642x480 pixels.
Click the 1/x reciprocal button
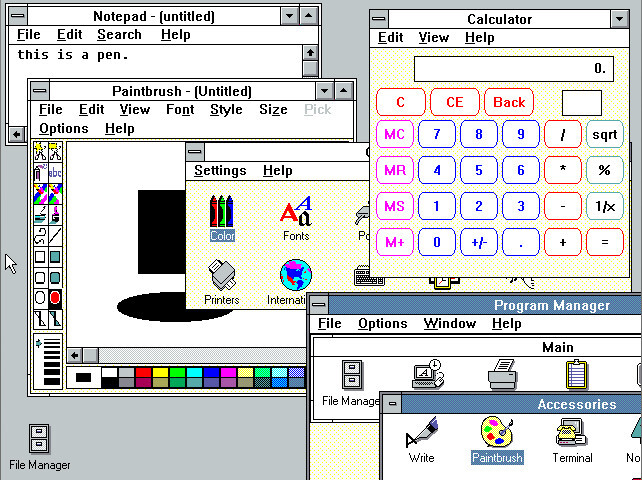pyautogui.click(x=605, y=206)
